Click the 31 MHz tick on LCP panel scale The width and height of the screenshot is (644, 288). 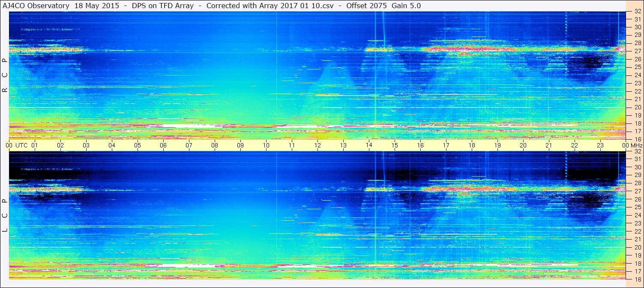638,159
